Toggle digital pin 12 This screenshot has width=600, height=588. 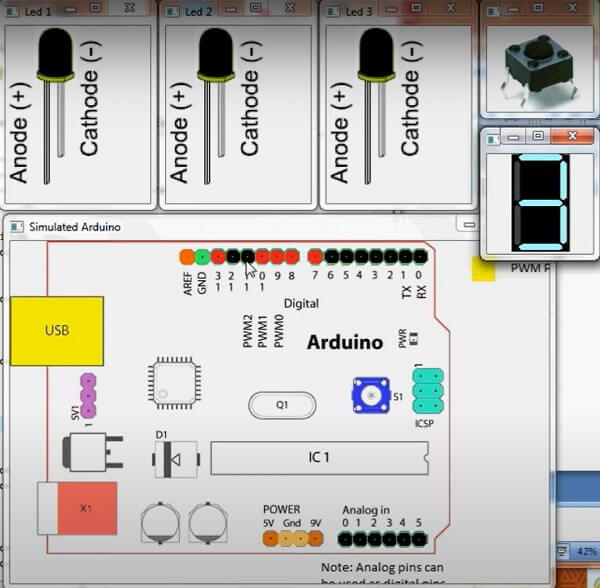click(233, 257)
